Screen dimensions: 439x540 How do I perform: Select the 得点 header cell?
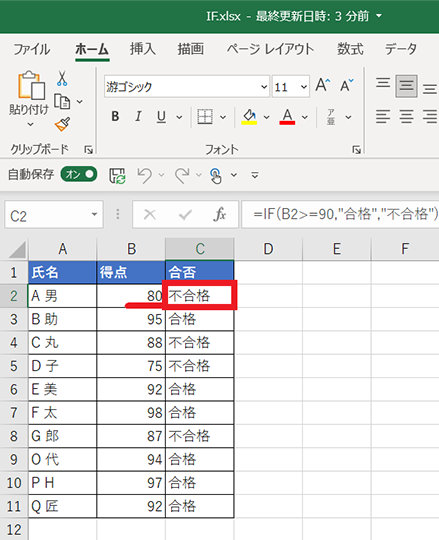pyautogui.click(x=131, y=272)
